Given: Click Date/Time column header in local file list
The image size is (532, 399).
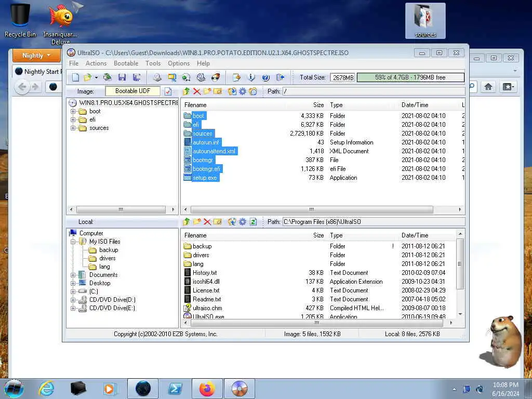Looking at the screenshot, I should pyautogui.click(x=415, y=235).
